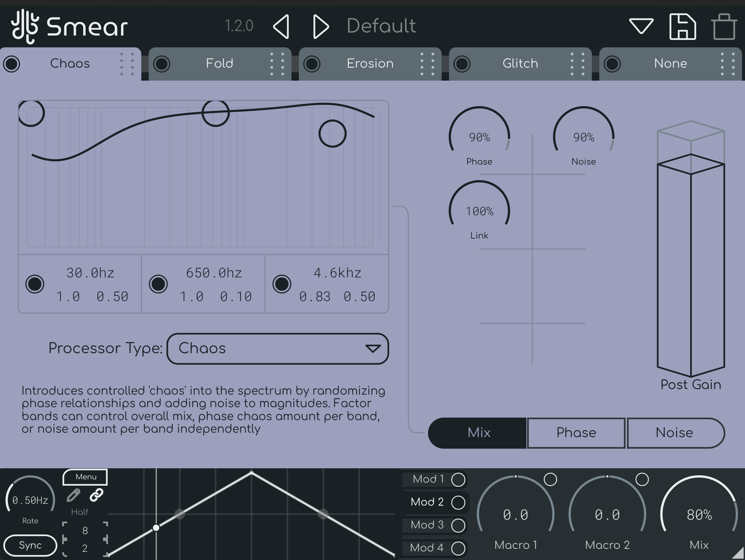Image resolution: width=745 pixels, height=560 pixels.
Task: Click the chain link icon in LFO
Action: click(x=97, y=495)
